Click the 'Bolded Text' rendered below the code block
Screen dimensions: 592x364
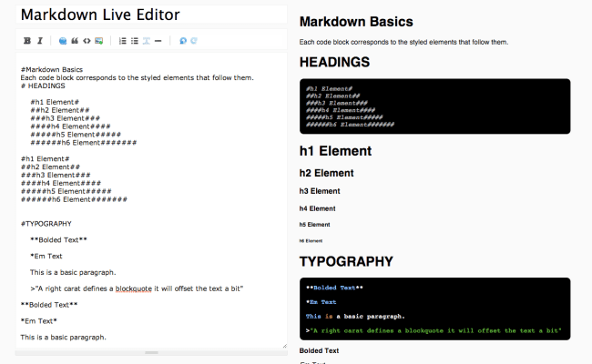pos(319,350)
